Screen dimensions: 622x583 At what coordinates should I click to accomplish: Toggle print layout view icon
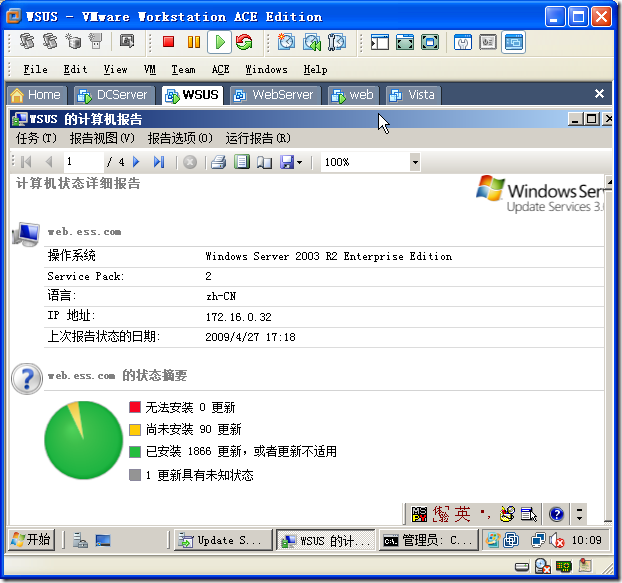pos(242,162)
